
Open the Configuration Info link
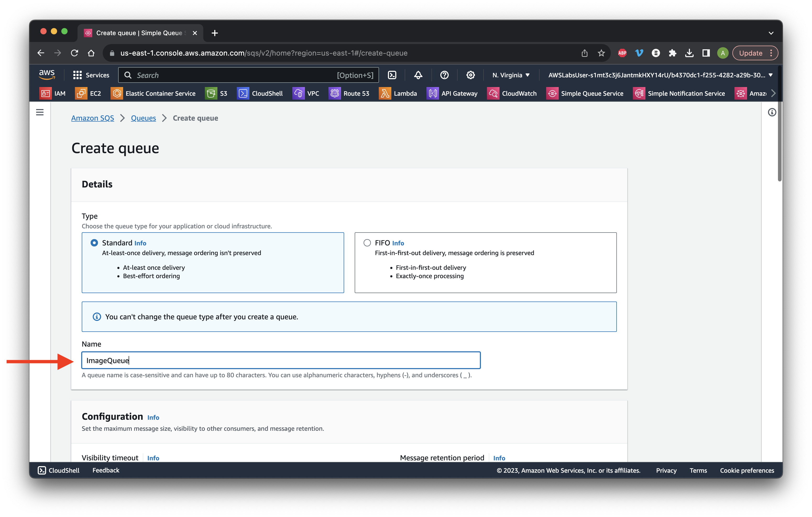tap(153, 418)
